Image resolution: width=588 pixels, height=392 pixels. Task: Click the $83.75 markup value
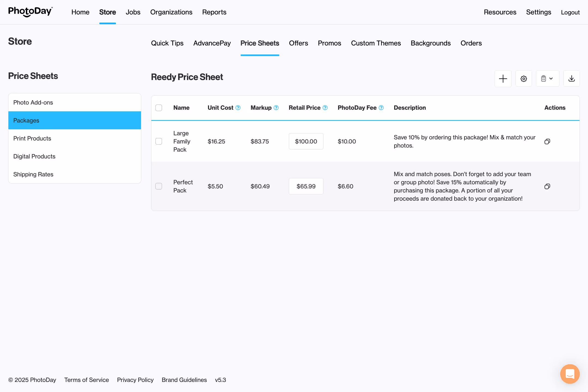pos(260,141)
